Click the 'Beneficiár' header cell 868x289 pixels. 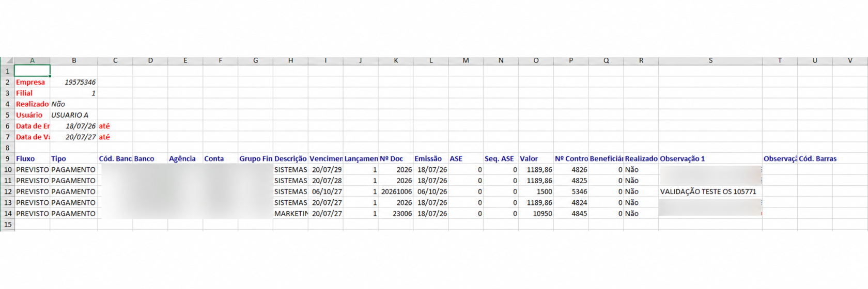pyautogui.click(x=606, y=158)
